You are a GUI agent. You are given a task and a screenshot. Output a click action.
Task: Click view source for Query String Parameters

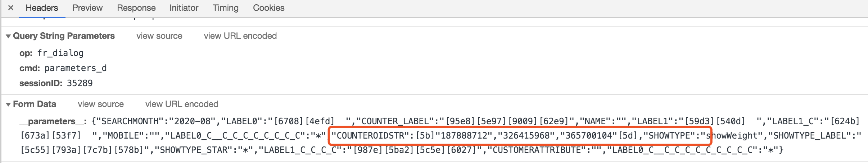point(159,36)
